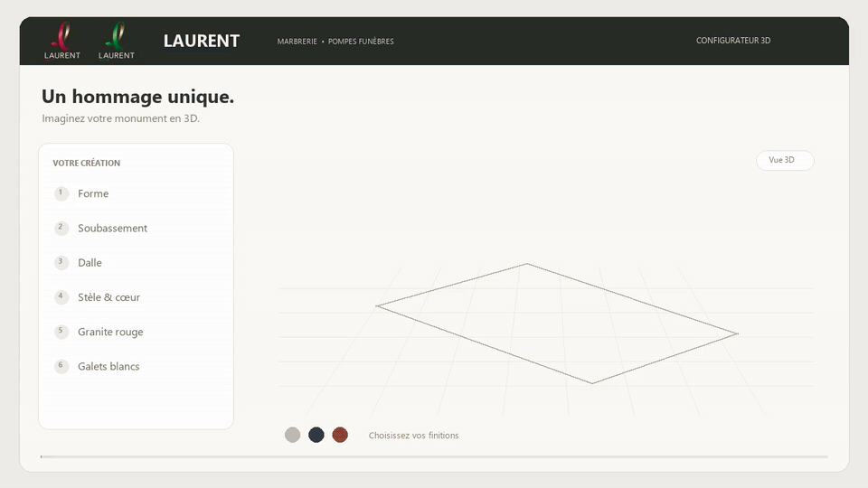Click the 3D monument base outline

[556, 324]
